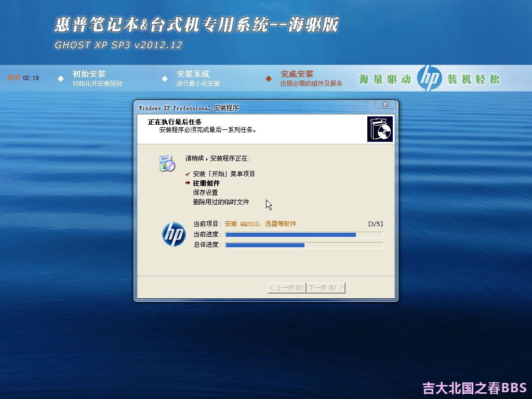Screen dimensions: 532x399
Task: Click the 02:19 elapsed time display
Action: (31, 78)
